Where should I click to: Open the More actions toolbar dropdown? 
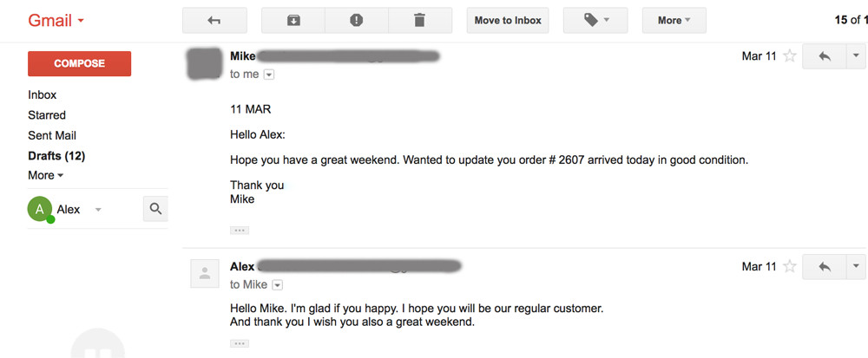click(674, 21)
